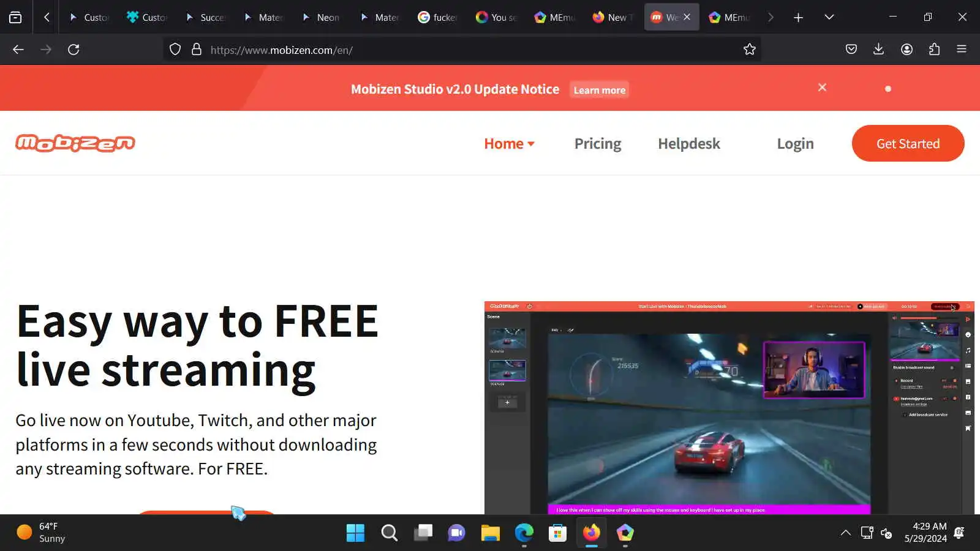Screen dimensions: 980x551
Task: Switch to the 'You se' browser tab
Action: [497, 17]
